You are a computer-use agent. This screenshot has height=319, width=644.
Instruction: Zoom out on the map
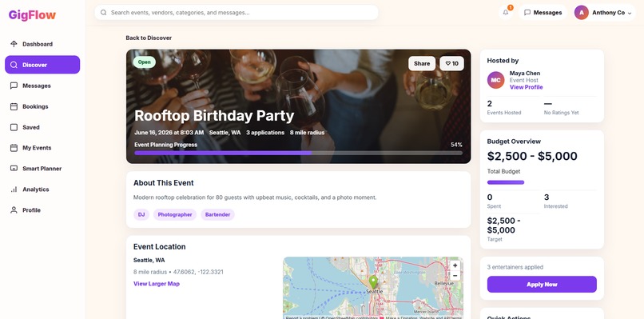[x=455, y=275]
